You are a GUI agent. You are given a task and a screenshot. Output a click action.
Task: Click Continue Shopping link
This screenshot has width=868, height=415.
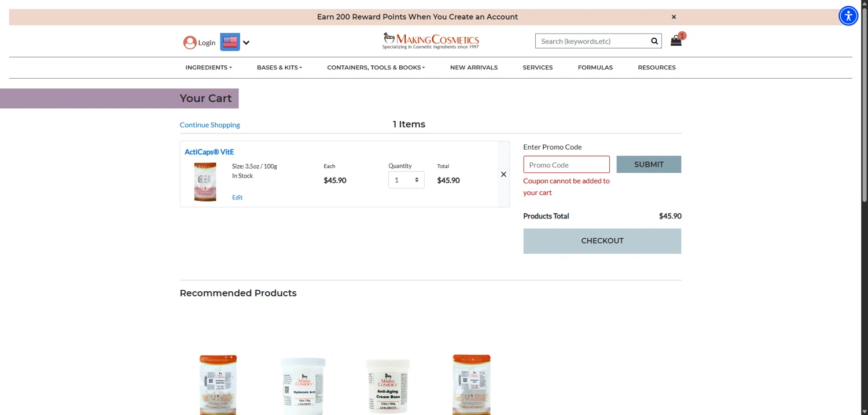click(209, 125)
